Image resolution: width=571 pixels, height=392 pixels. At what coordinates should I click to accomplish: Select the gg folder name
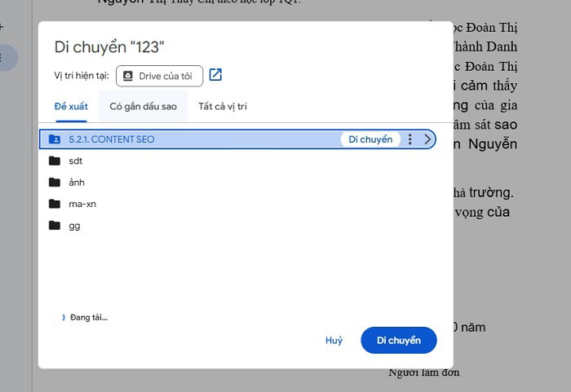pyautogui.click(x=74, y=225)
